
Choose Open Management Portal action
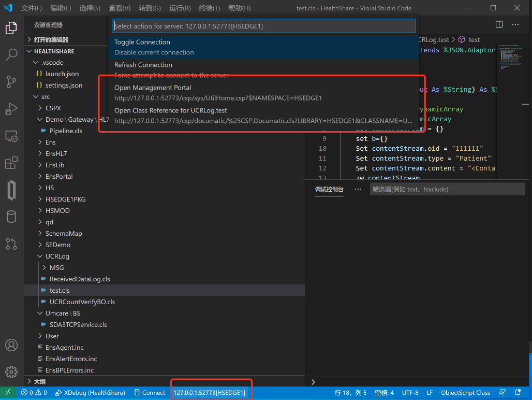(x=264, y=93)
